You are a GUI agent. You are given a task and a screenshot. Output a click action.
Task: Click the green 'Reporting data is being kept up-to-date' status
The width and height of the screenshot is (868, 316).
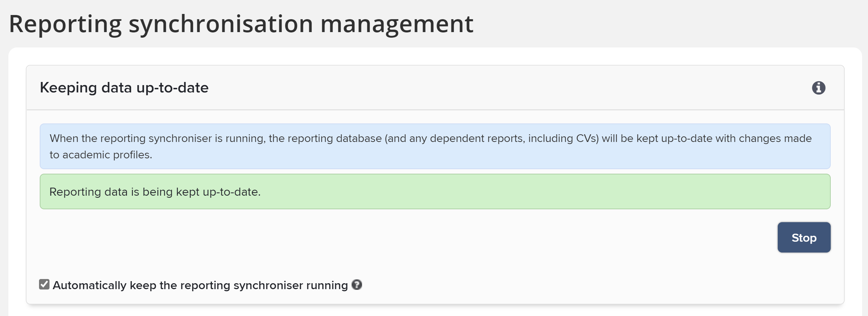[x=155, y=192]
